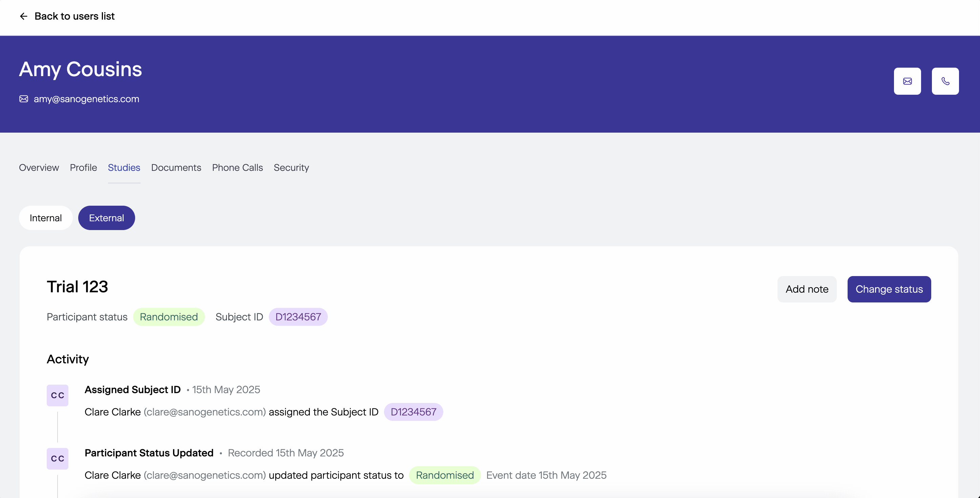This screenshot has width=980, height=498.
Task: Select the Studies tab
Action: pos(124,168)
